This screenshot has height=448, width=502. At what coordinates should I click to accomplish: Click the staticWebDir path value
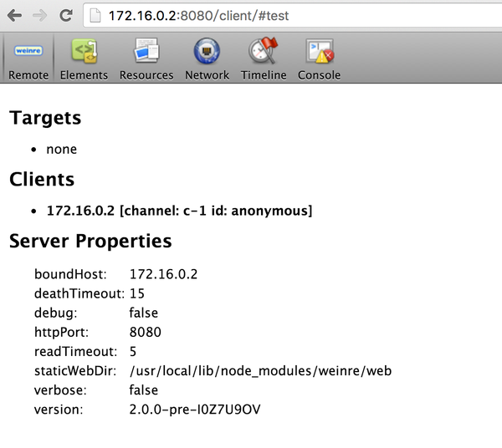[261, 370]
